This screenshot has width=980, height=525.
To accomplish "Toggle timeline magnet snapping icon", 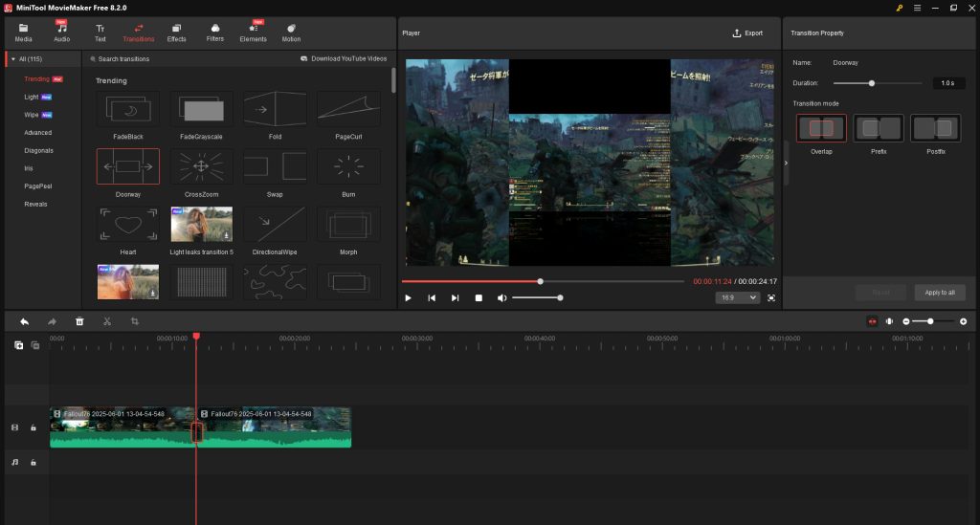I will point(873,321).
